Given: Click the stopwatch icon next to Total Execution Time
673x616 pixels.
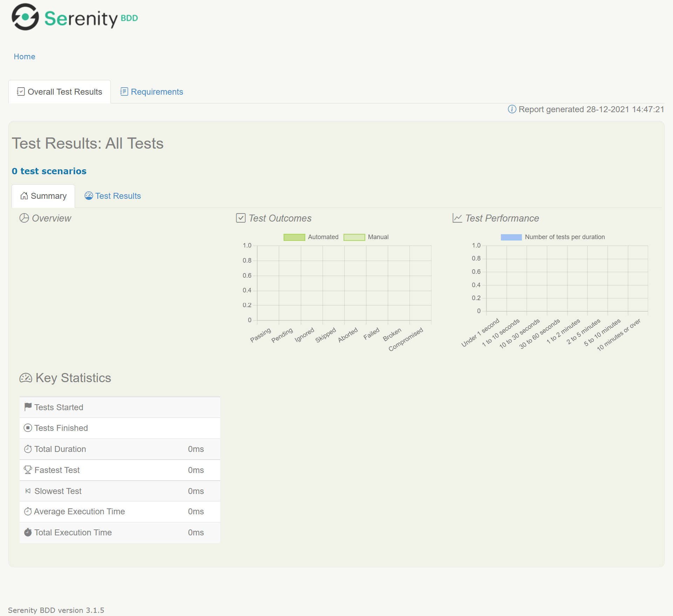Looking at the screenshot, I should click(x=28, y=532).
